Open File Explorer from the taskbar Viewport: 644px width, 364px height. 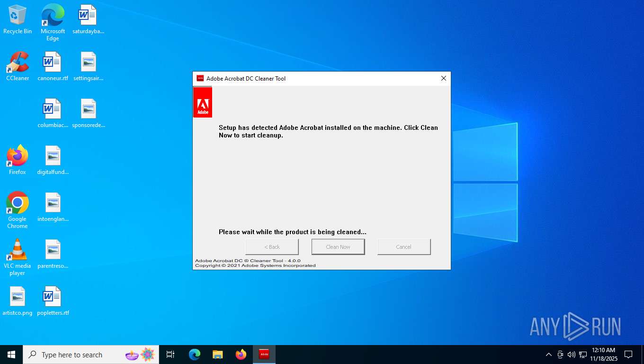click(218, 355)
